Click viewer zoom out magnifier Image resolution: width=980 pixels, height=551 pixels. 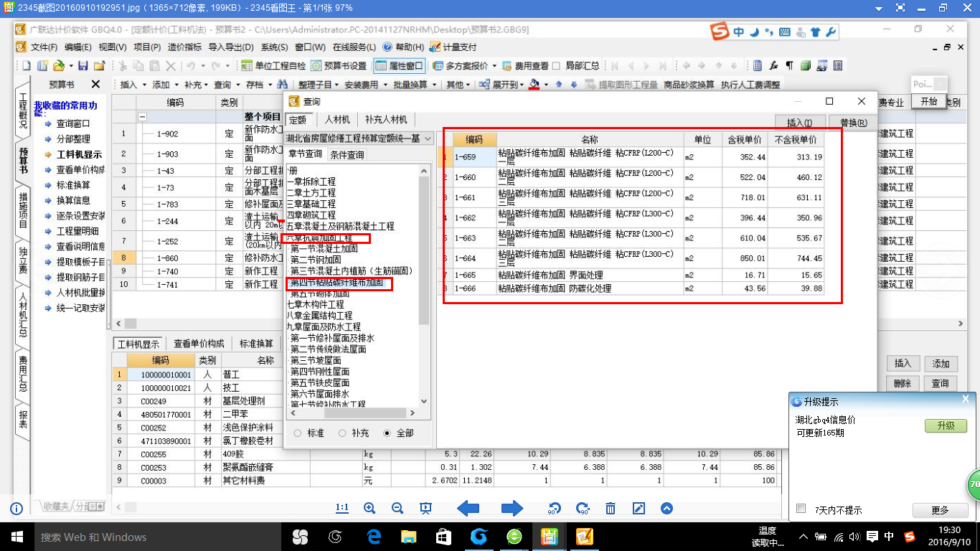397,508
